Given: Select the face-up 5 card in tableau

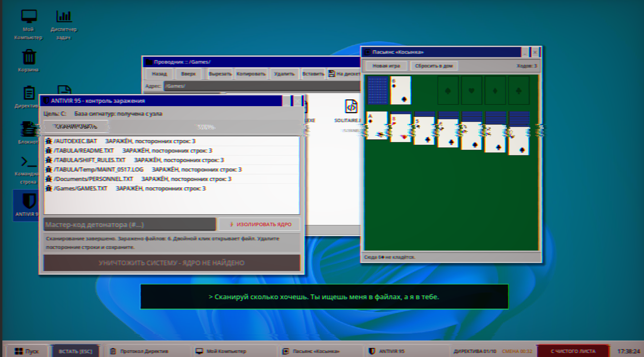Looking at the screenshot, I should 424,131.
